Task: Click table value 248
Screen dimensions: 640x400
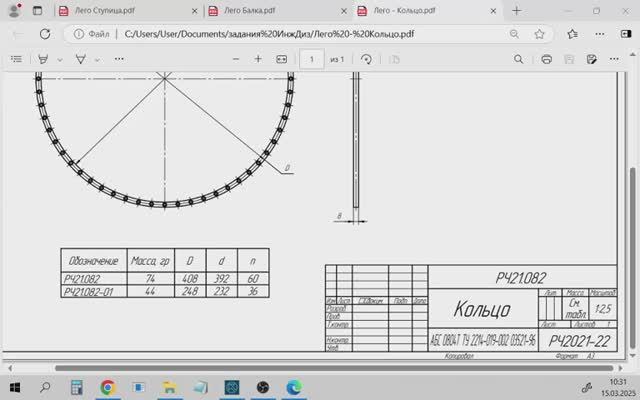Action: [x=190, y=291]
